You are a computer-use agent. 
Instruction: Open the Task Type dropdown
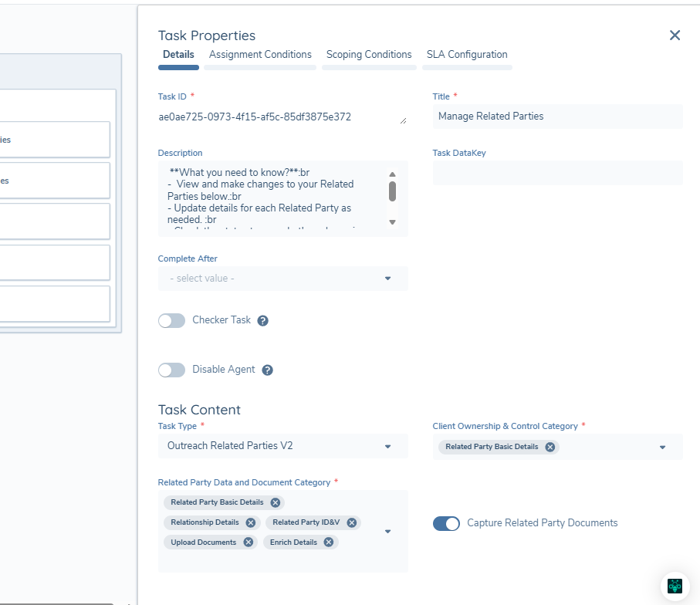[283, 446]
